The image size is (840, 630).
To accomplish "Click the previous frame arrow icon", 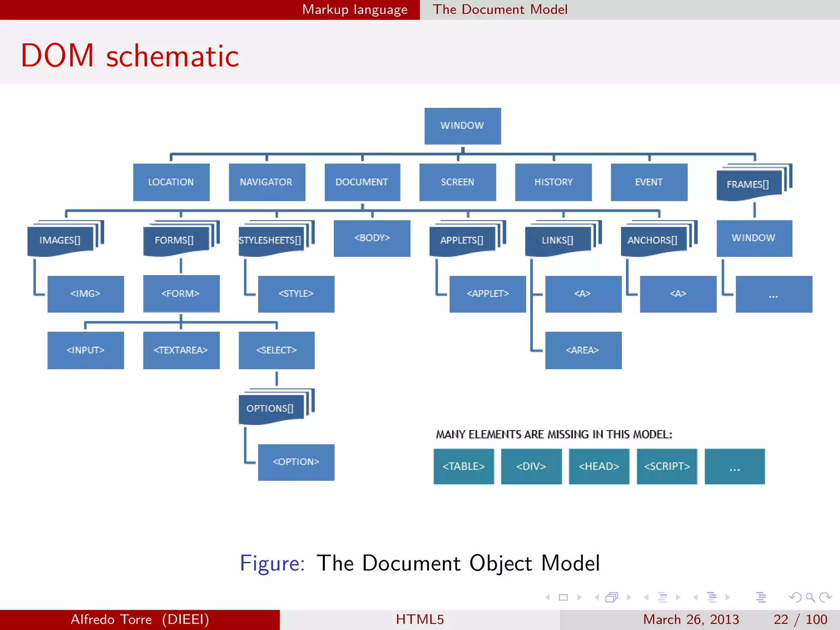I will pos(597,597).
